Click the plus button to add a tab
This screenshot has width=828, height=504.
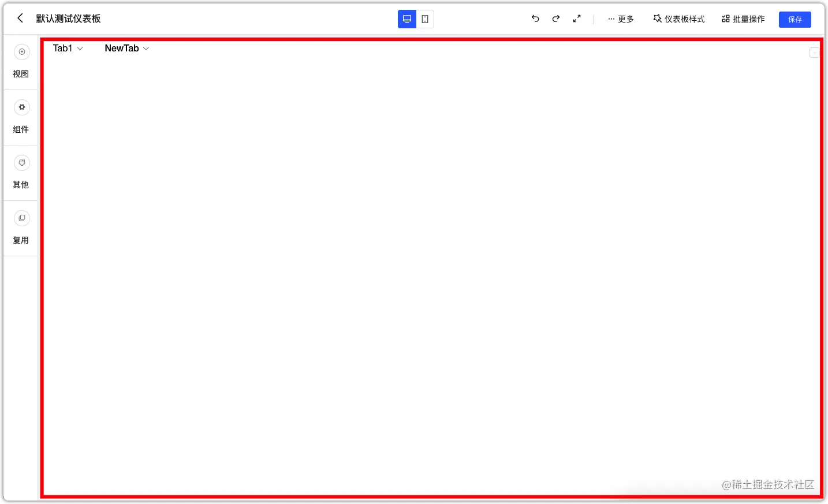pyautogui.click(x=814, y=53)
